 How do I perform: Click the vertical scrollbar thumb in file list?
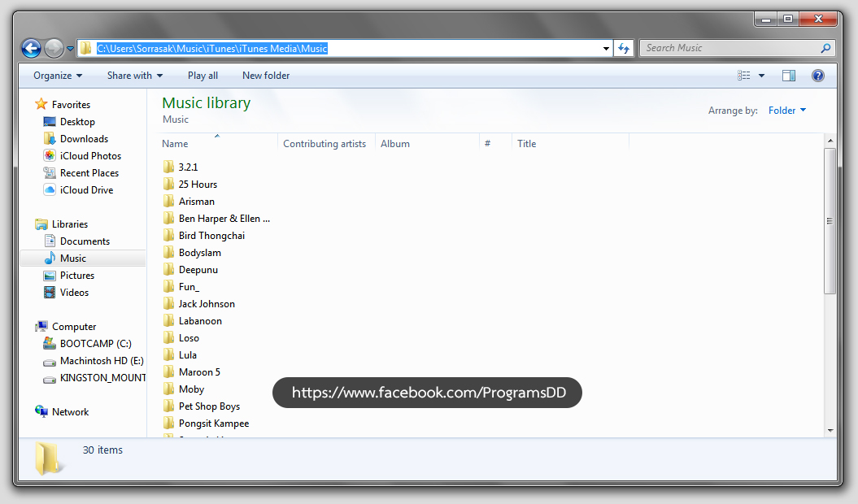(830, 221)
